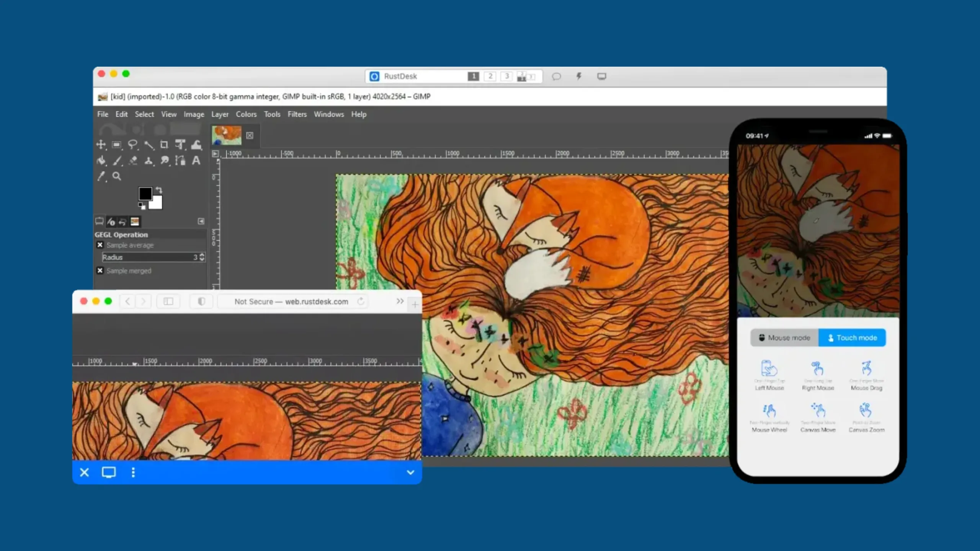The height and width of the screenshot is (551, 980).
Task: Reload web.rustdesk.com page
Action: [x=361, y=301]
